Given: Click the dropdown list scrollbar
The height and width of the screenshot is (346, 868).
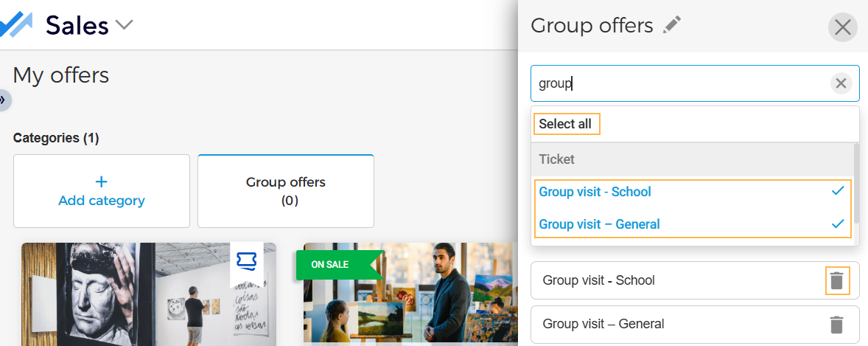Looking at the screenshot, I should coord(855,184).
